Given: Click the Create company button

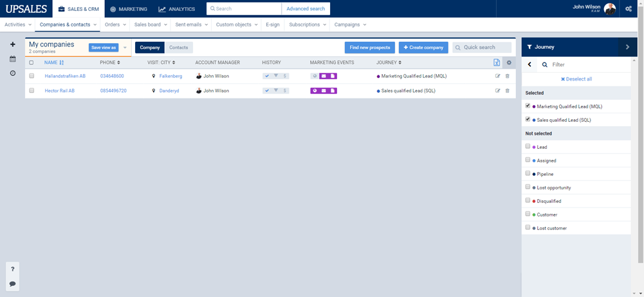Looking at the screenshot, I should pyautogui.click(x=423, y=48).
